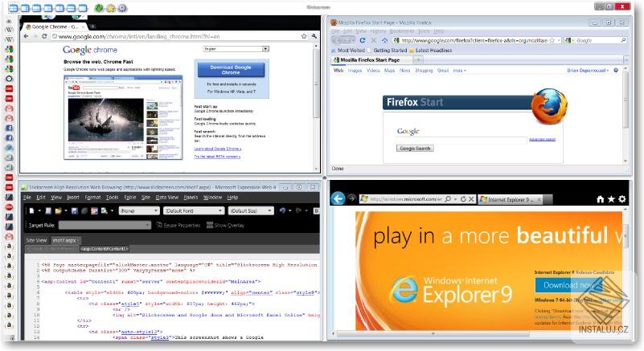Open the tools gear in Internet Explorer
Viewport: 644px width, 351px height.
tap(622, 199)
